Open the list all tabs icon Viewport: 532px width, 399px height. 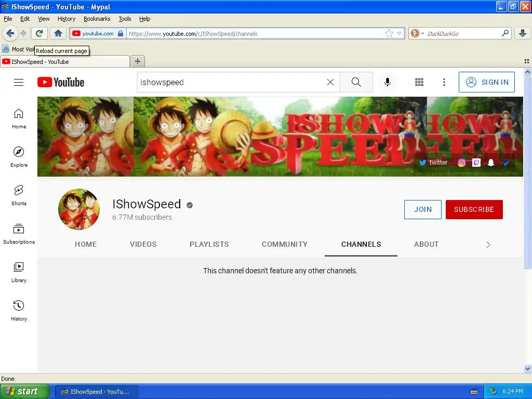click(x=527, y=61)
